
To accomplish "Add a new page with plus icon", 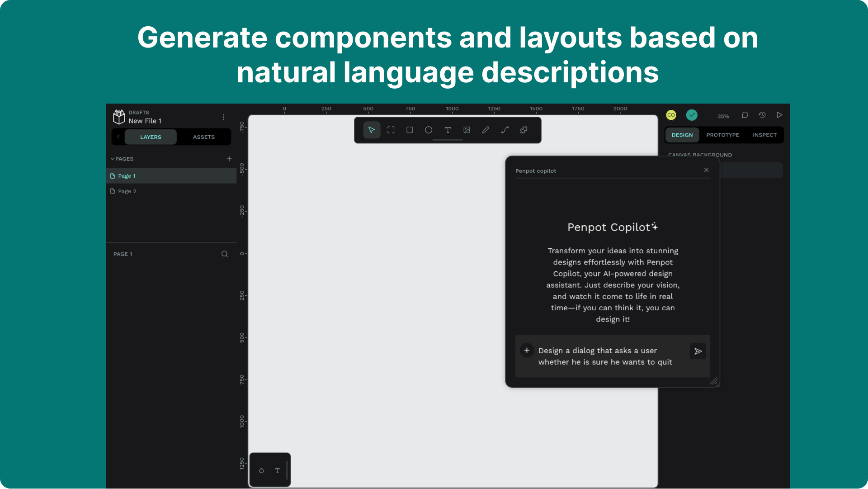I will [x=229, y=159].
